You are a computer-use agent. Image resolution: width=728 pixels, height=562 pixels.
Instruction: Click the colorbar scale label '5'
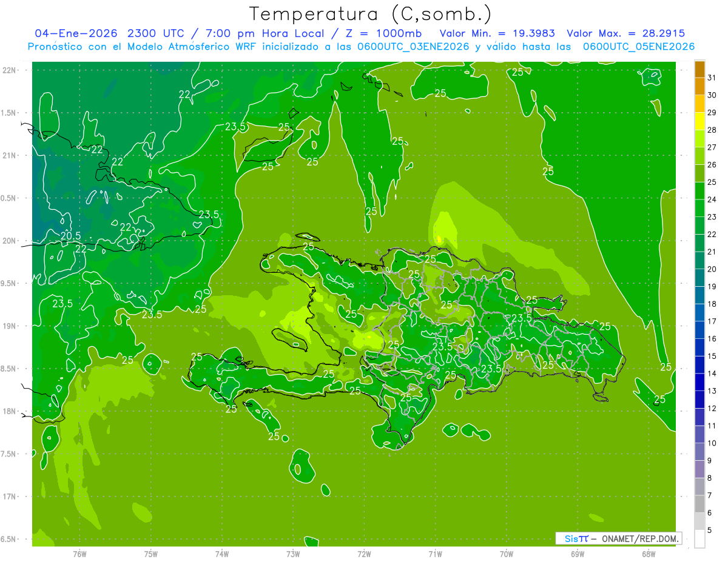coord(710,530)
